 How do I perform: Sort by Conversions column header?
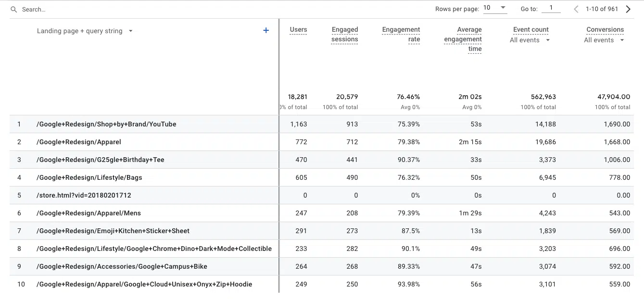click(605, 30)
